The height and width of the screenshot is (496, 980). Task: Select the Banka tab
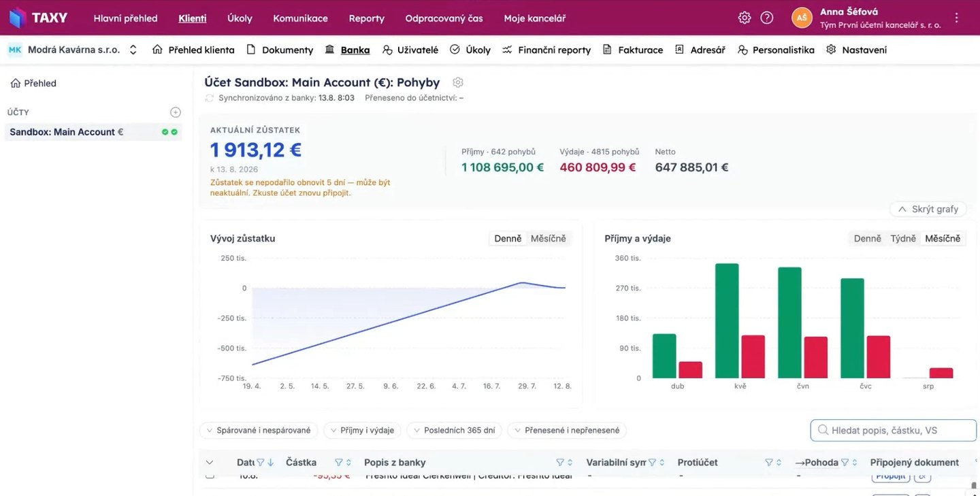(348, 50)
